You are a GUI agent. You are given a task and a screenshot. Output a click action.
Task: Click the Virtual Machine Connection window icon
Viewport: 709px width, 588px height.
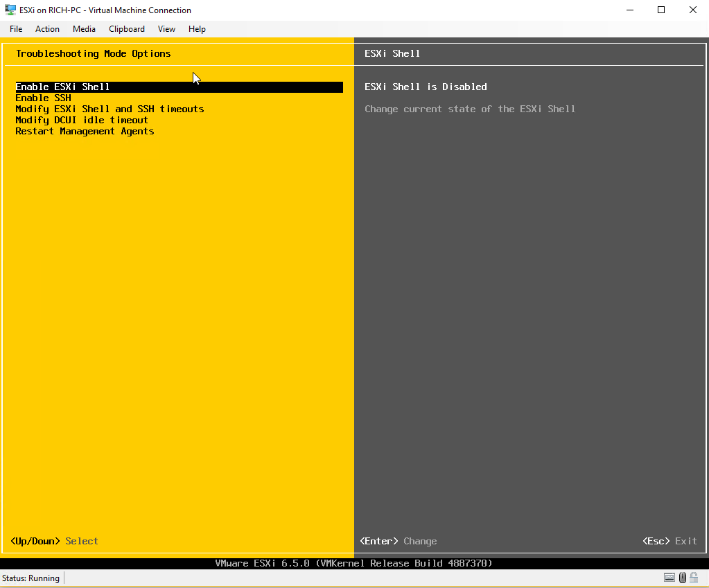[10, 10]
